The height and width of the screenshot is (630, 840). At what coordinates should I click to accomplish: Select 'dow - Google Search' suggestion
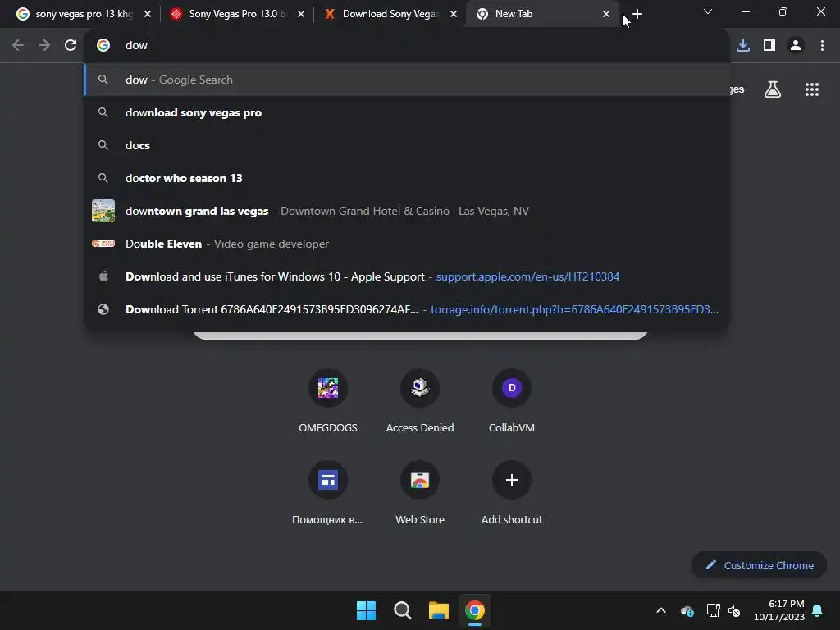point(407,80)
